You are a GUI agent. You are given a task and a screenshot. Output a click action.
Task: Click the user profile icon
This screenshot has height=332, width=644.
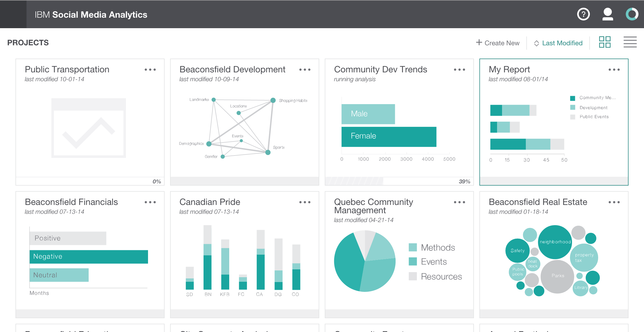click(607, 14)
